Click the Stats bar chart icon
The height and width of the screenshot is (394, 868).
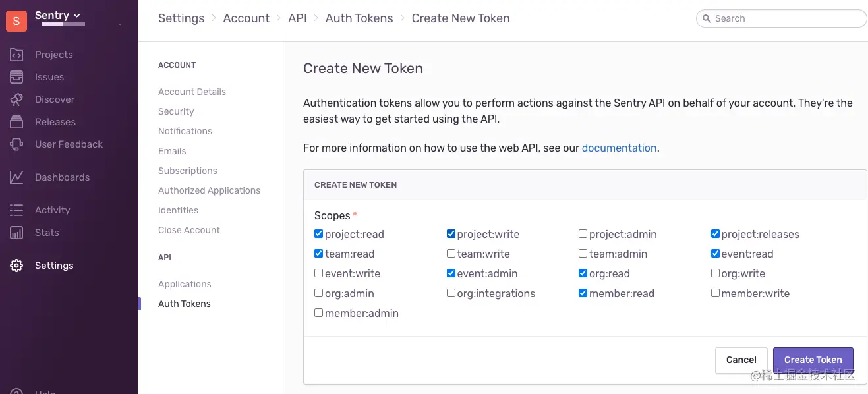pyautogui.click(x=16, y=233)
